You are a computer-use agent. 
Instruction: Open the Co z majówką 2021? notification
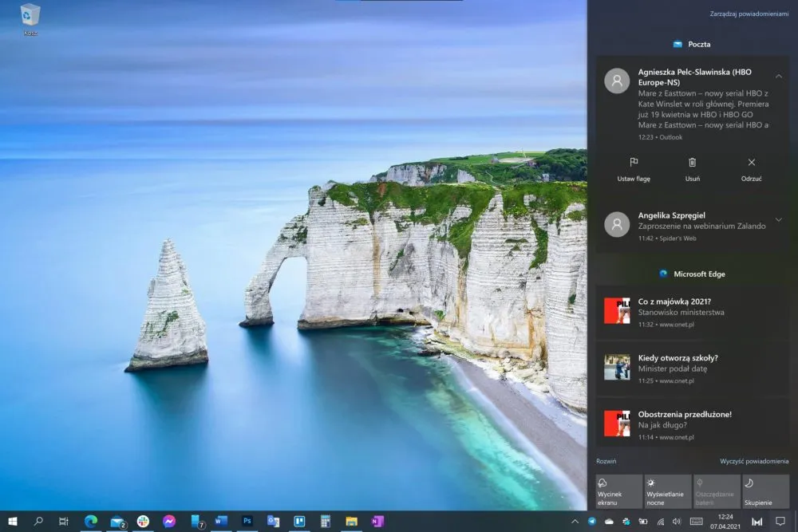[692, 312]
